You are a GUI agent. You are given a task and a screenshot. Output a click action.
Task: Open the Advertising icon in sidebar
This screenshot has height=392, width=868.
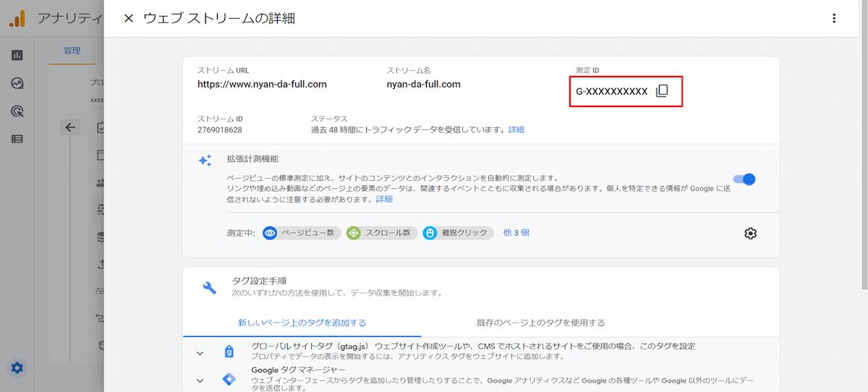[x=17, y=111]
